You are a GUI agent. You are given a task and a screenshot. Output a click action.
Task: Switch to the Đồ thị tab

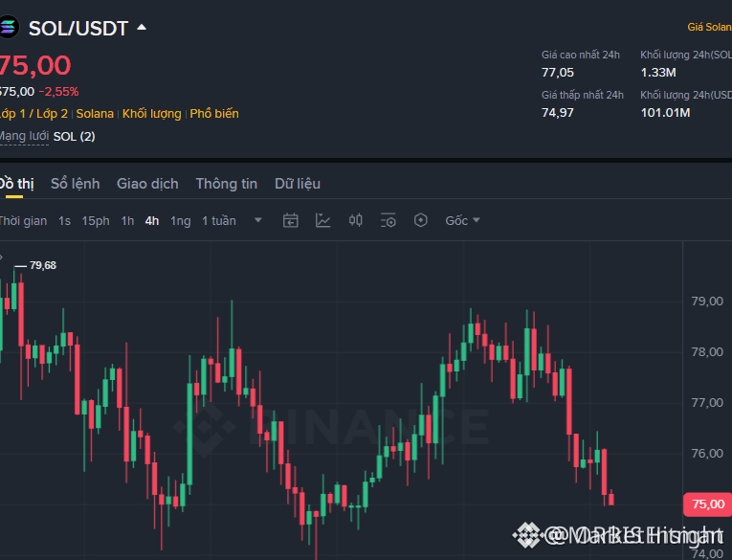click(16, 184)
